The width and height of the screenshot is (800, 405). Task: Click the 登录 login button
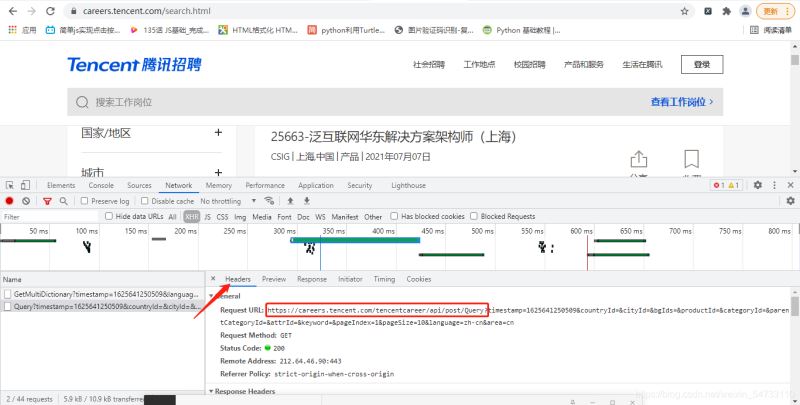coord(702,64)
